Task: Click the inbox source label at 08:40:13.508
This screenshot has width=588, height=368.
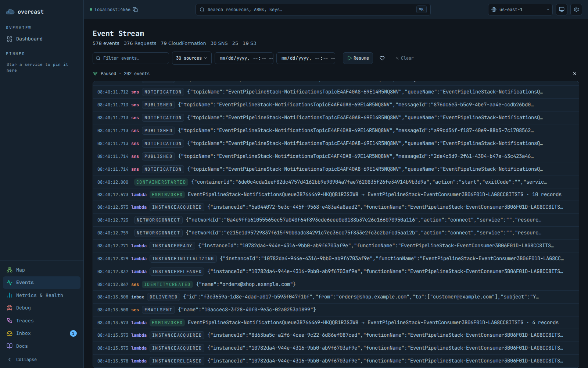Action: point(137,297)
